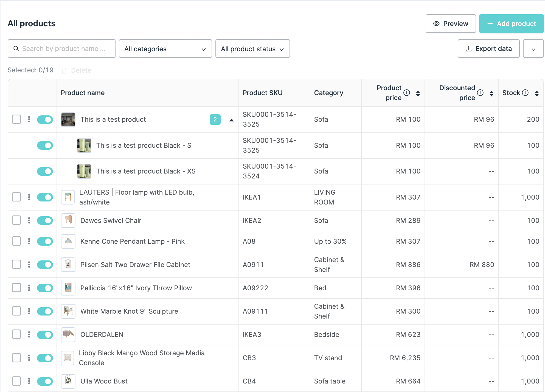Click the Product price info icon
545x392 pixels.
click(407, 93)
